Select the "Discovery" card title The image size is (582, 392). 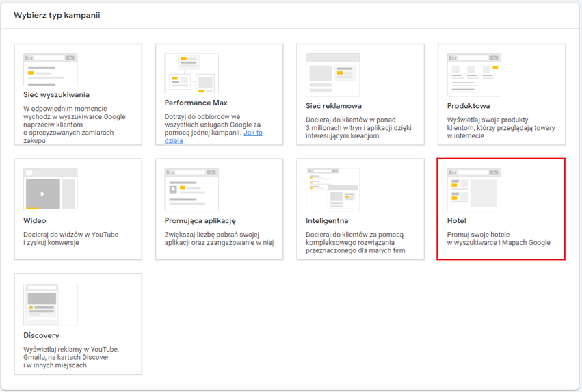(41, 335)
